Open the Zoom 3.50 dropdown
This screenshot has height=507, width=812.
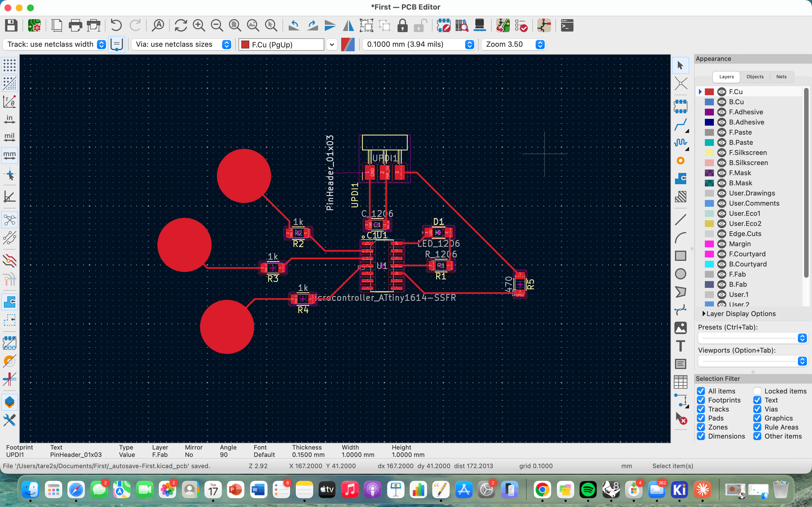540,44
